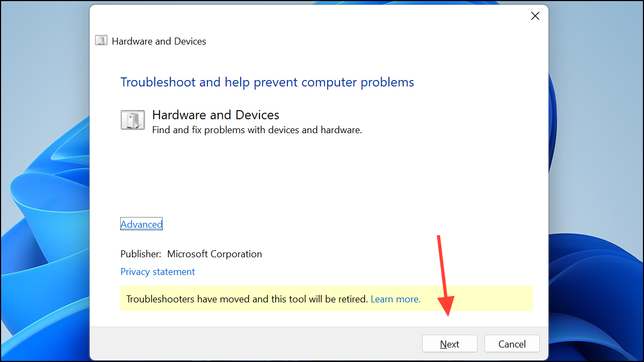This screenshot has width=644, height=362.
Task: Click the "Troubleshooters have moved" banner message
Action: pyautogui.click(x=247, y=299)
